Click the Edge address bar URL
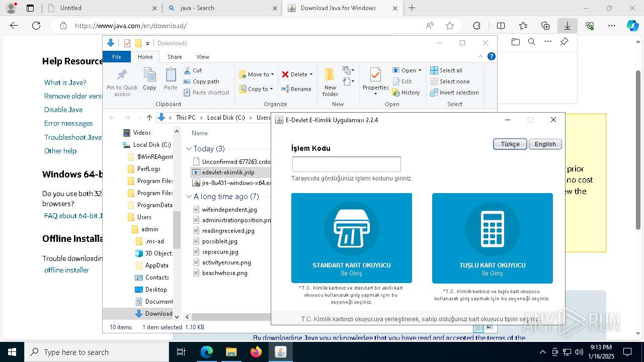This screenshot has height=362, width=644. point(131,26)
